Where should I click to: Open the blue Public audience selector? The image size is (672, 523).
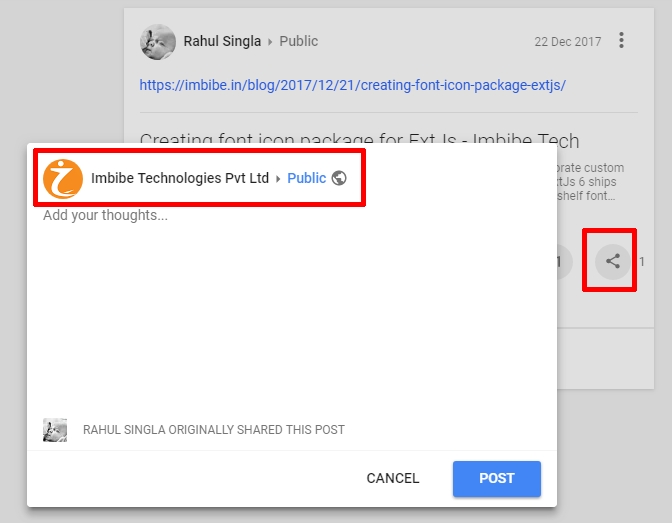[306, 178]
